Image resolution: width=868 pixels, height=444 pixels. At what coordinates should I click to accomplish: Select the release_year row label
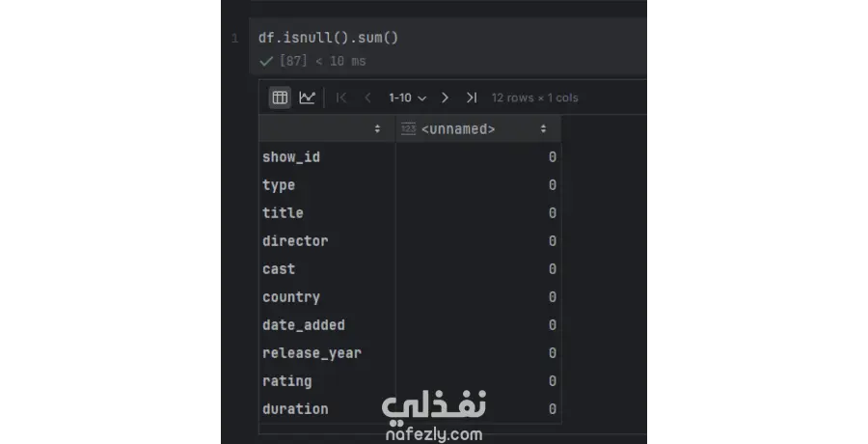point(312,353)
